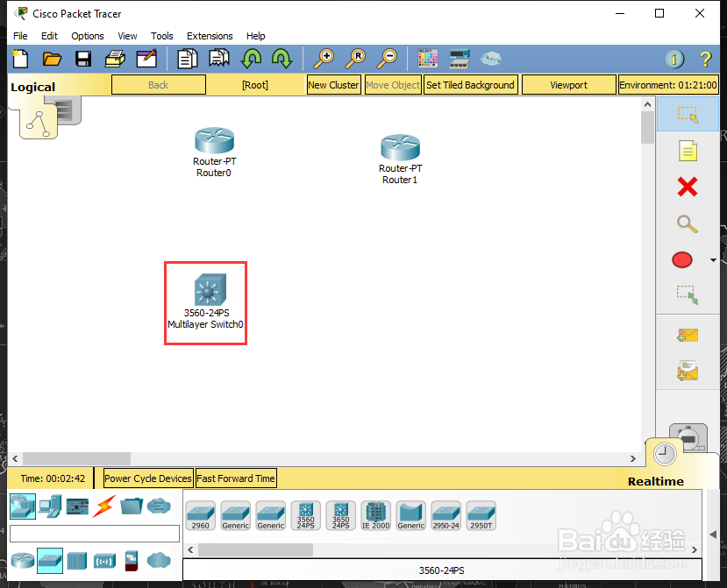Open the Tools menu
This screenshot has width=727, height=588.
[162, 36]
